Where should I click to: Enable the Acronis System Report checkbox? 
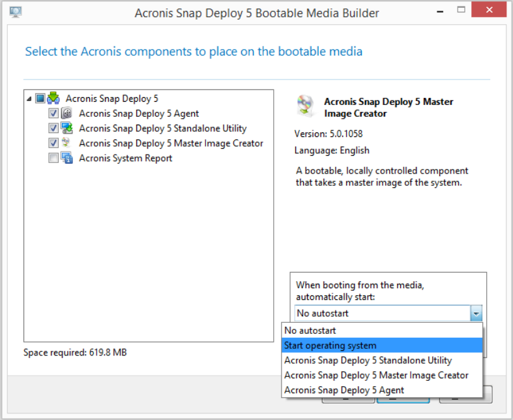point(53,158)
